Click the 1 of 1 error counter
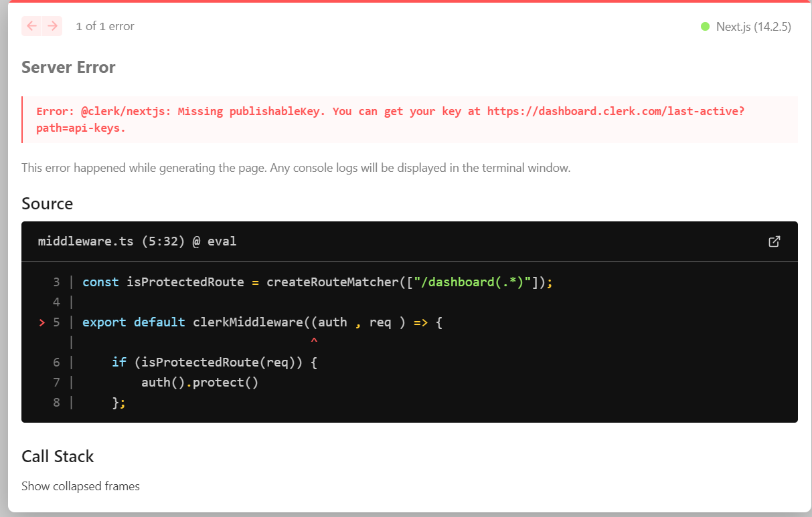The height and width of the screenshot is (517, 812). [x=104, y=26]
